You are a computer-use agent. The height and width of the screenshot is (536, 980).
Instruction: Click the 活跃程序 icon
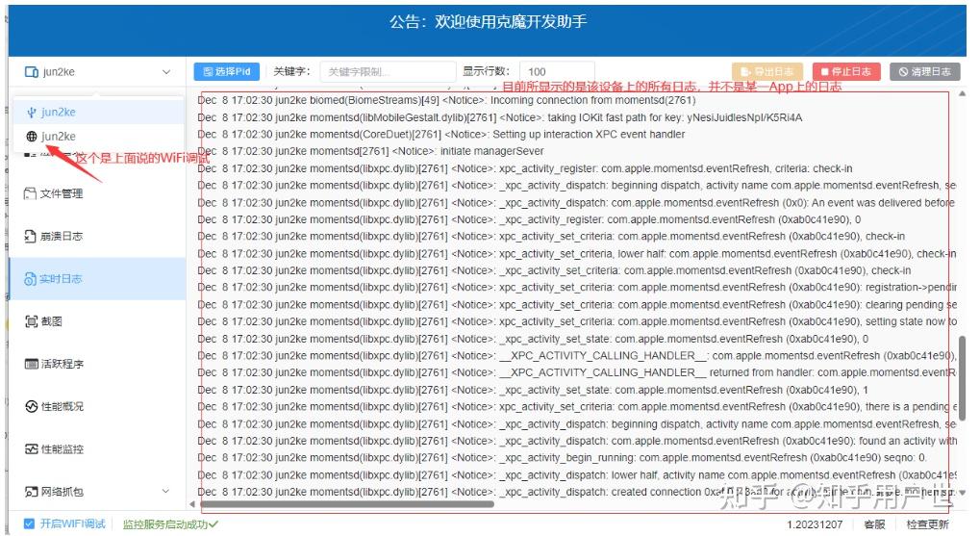31,364
